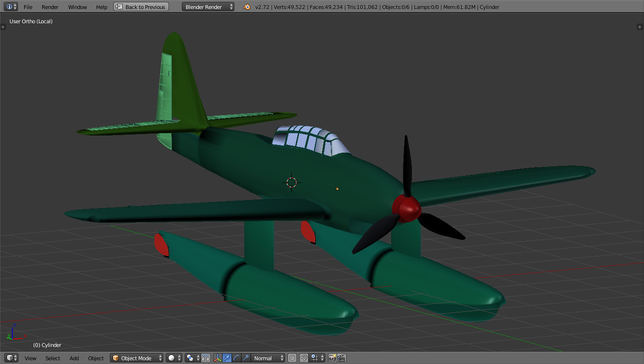The height and width of the screenshot is (364, 644).
Task: Toggle proportional editing circle button
Action: 292,358
